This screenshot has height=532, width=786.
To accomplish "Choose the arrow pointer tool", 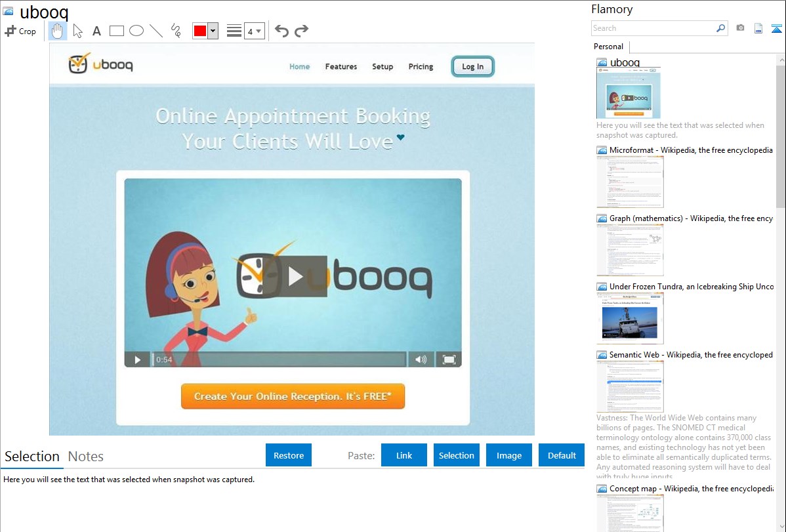I will click(x=77, y=31).
